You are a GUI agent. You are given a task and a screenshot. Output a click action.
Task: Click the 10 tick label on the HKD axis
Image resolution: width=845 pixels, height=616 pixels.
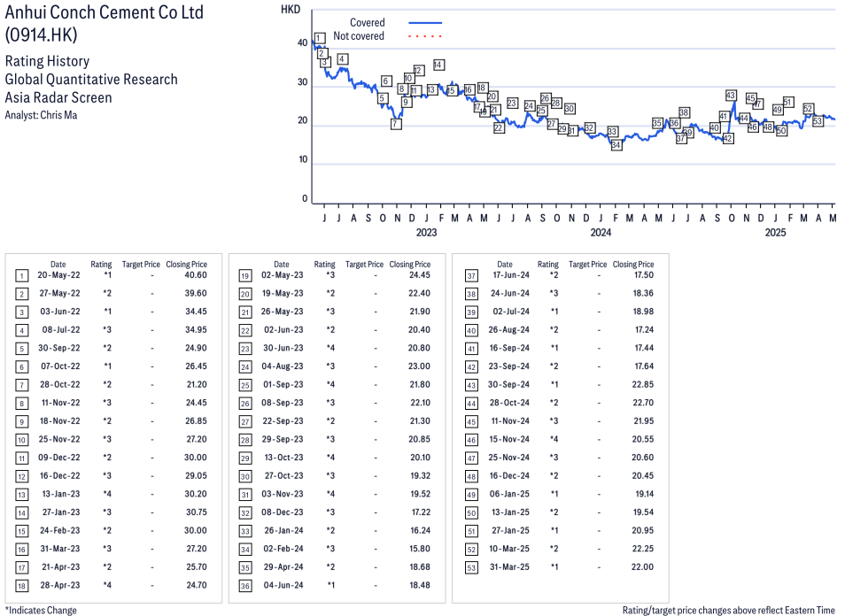pos(303,160)
